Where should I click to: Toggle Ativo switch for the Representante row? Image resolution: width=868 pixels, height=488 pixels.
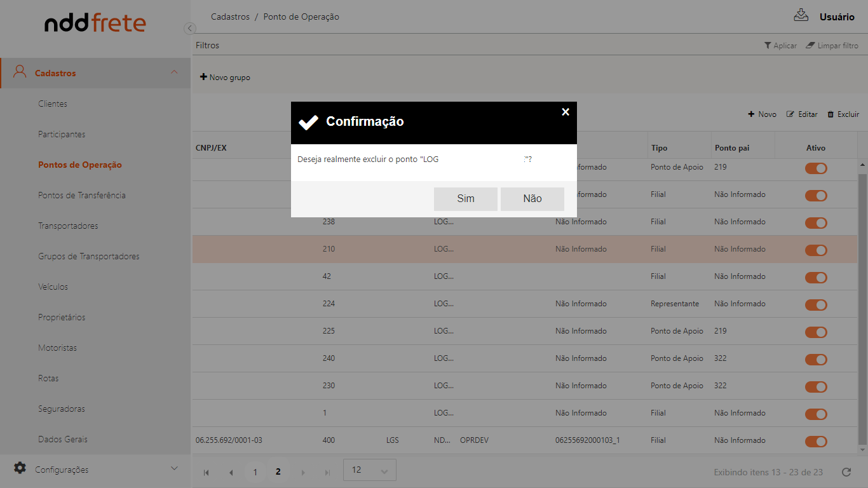(816, 304)
